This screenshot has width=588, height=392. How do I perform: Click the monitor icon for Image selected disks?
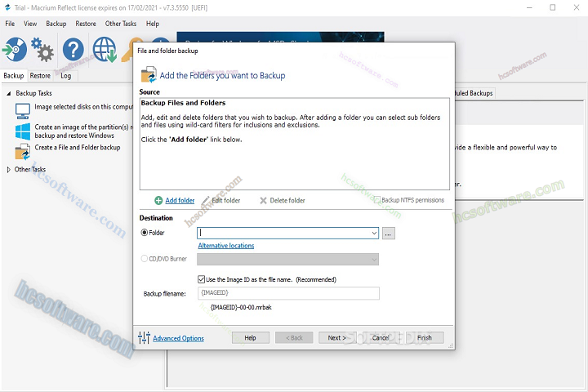(x=23, y=111)
